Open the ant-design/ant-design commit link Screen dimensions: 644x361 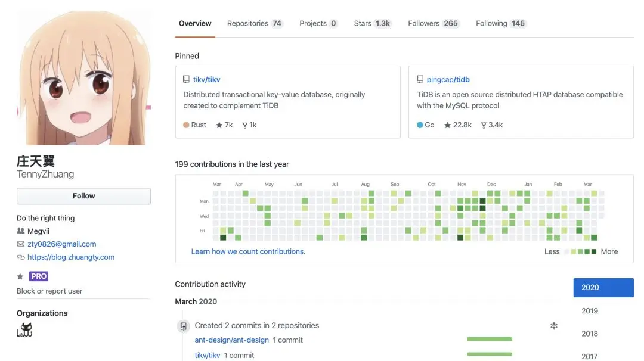(231, 340)
